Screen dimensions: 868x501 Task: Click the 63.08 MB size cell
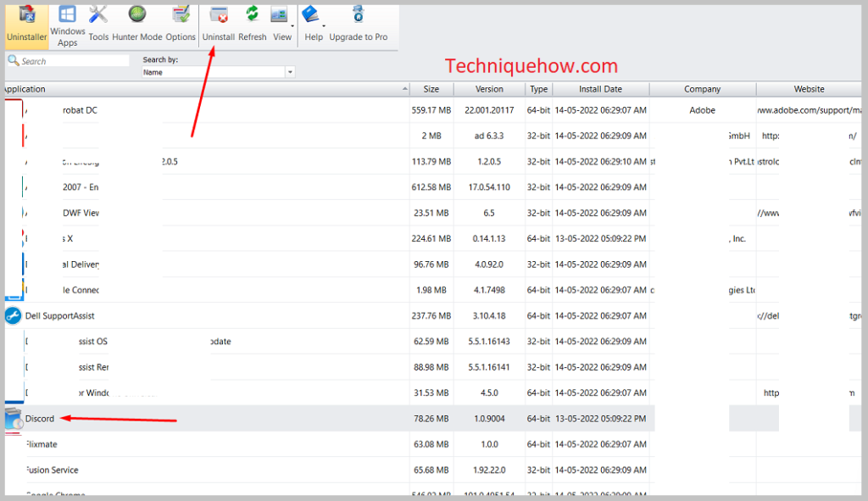(431, 444)
